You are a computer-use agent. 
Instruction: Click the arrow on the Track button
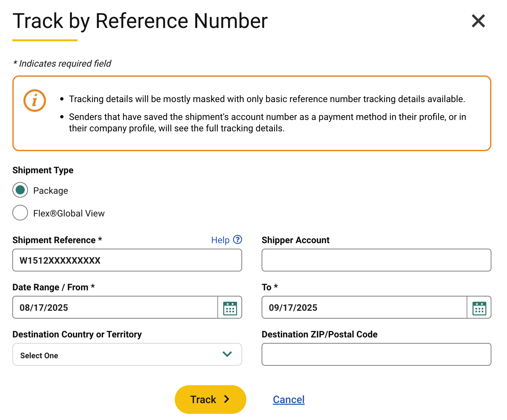(227, 399)
